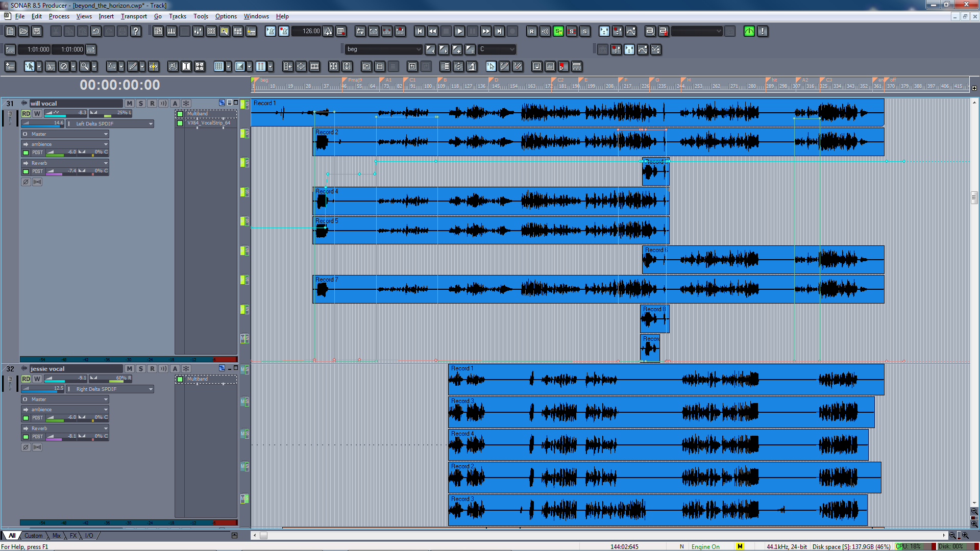Turn off the green solo status indicator
This screenshot has width=980, height=551.
click(558, 31)
